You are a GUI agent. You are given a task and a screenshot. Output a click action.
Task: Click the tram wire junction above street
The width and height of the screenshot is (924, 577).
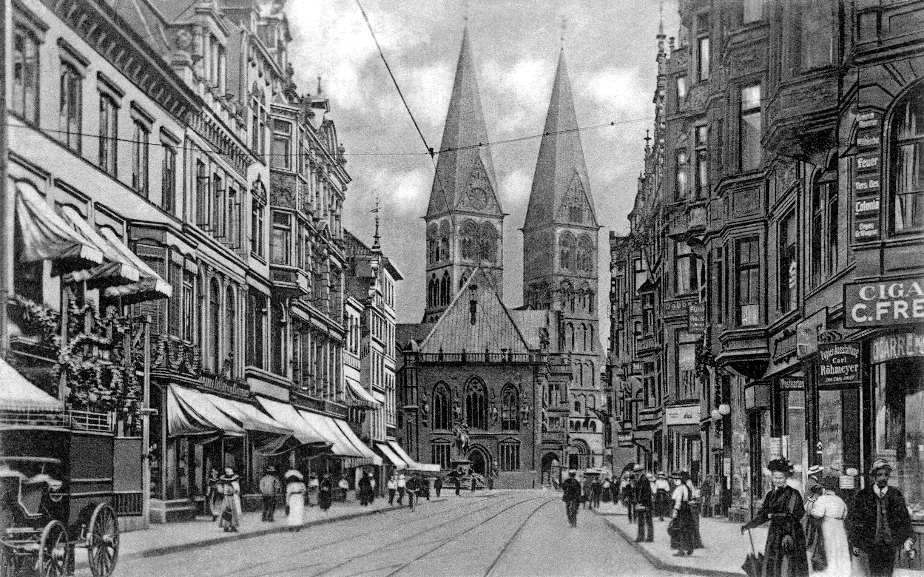(x=432, y=153)
